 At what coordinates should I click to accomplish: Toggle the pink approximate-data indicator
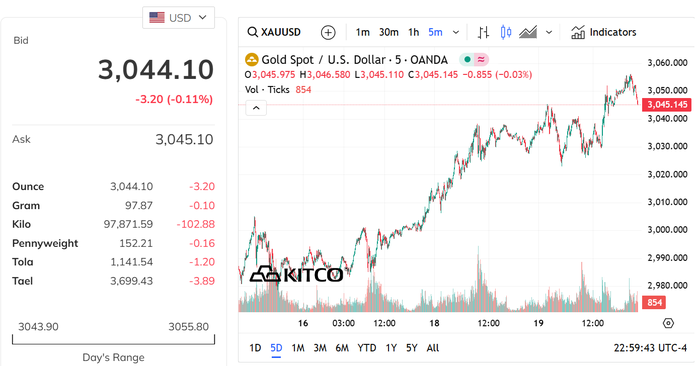(x=481, y=59)
